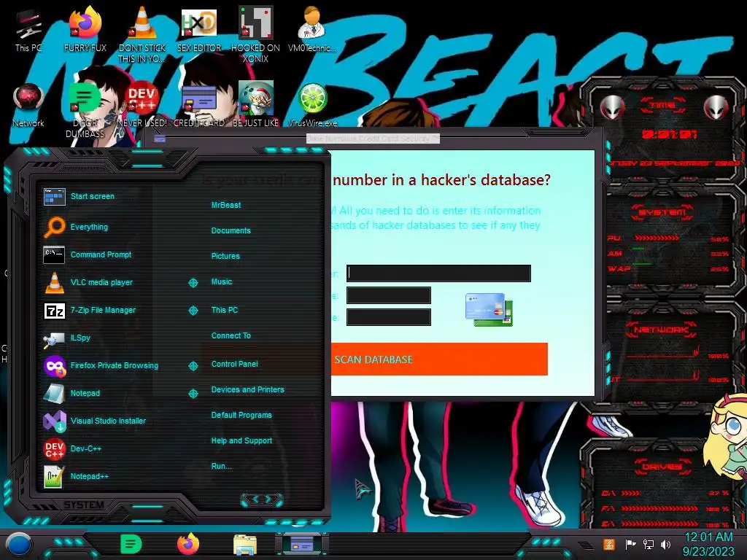Expand the VLC media player jump list
747x560 pixels.
(x=193, y=283)
